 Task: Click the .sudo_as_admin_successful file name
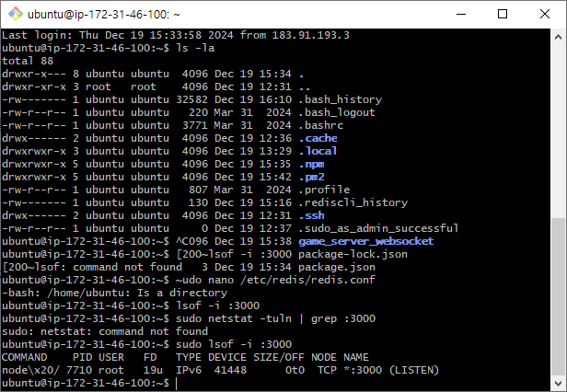pos(378,228)
